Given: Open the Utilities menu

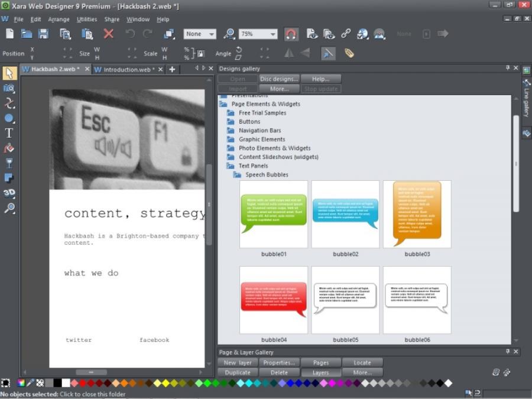Looking at the screenshot, I should [x=87, y=20].
